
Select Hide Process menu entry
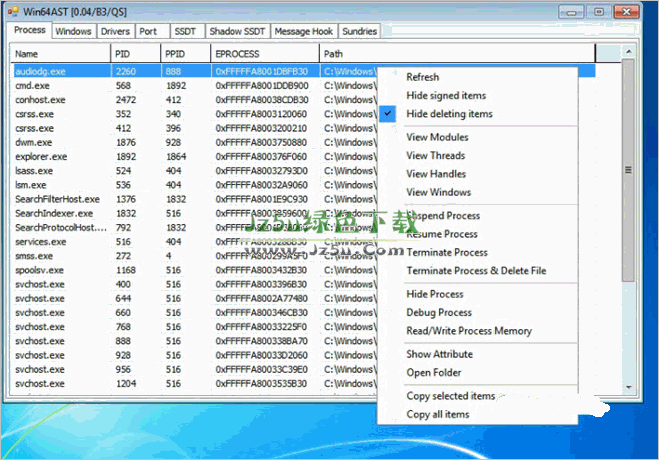[x=477, y=294]
